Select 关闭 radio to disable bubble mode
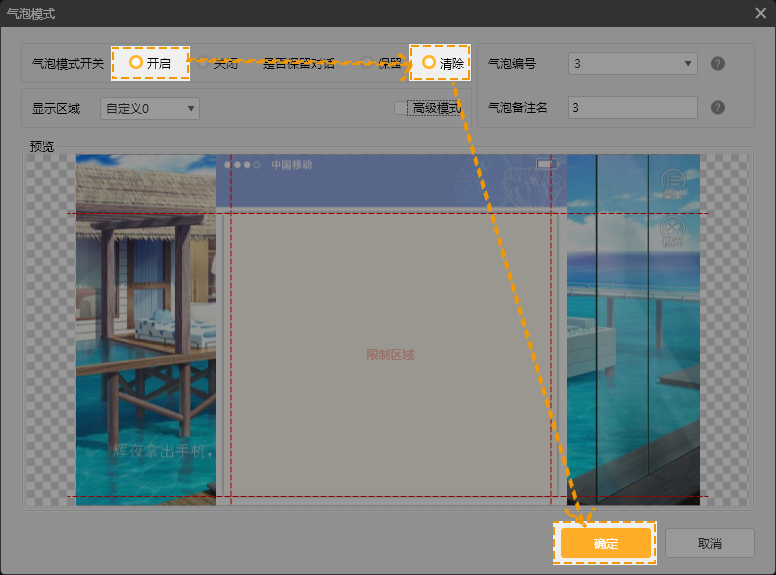The height and width of the screenshot is (575, 776). 204,63
